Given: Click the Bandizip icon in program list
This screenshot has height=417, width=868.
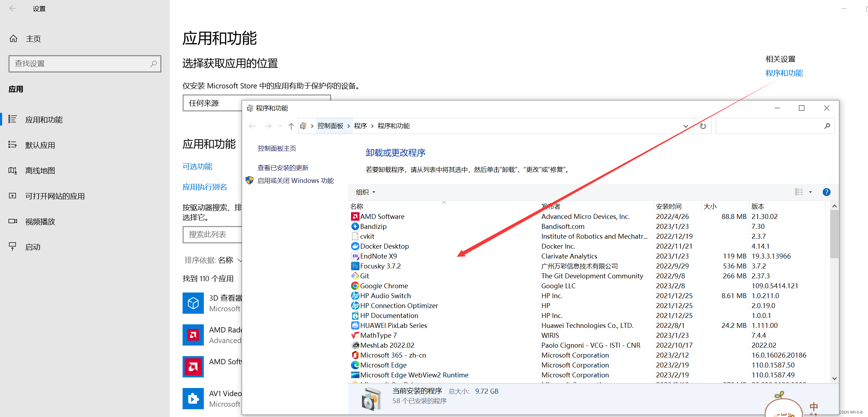Looking at the screenshot, I should (x=354, y=226).
